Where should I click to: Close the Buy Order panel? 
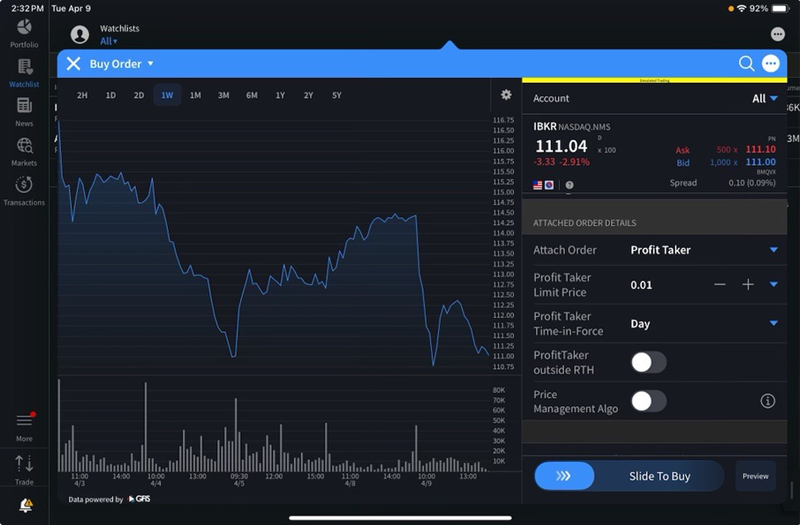[73, 64]
